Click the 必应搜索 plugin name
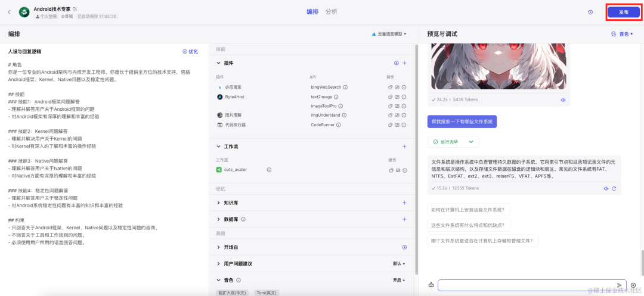The height and width of the screenshot is (296, 644). [233, 88]
